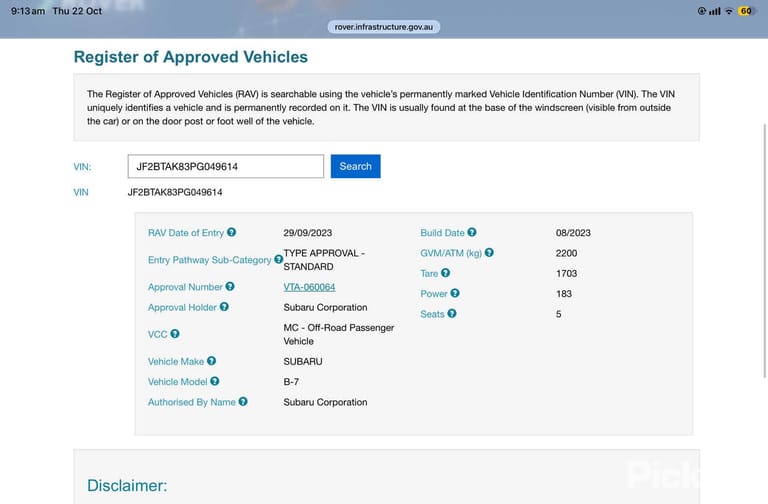Open help icon beside Approval Holder
The height and width of the screenshot is (504, 768).
pyautogui.click(x=224, y=307)
